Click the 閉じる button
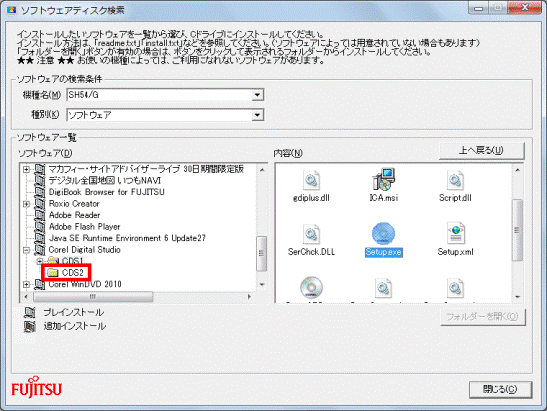This screenshot has height=411, width=547. (x=500, y=389)
